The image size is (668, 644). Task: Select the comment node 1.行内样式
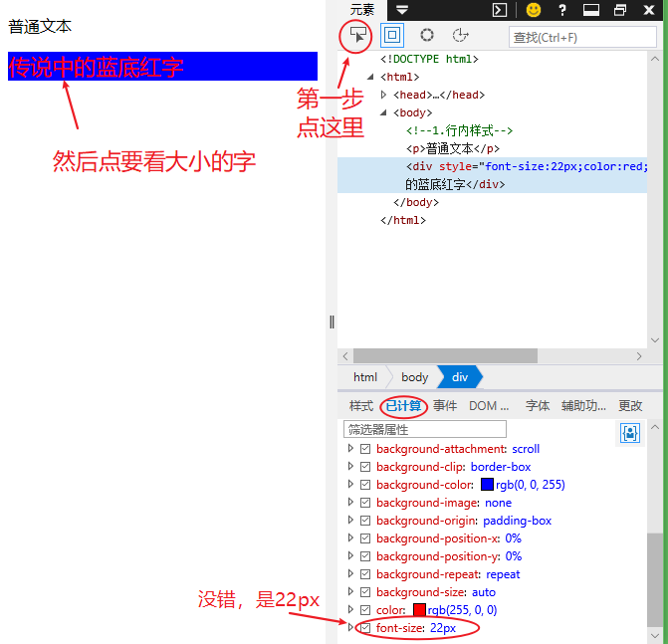[x=459, y=130]
